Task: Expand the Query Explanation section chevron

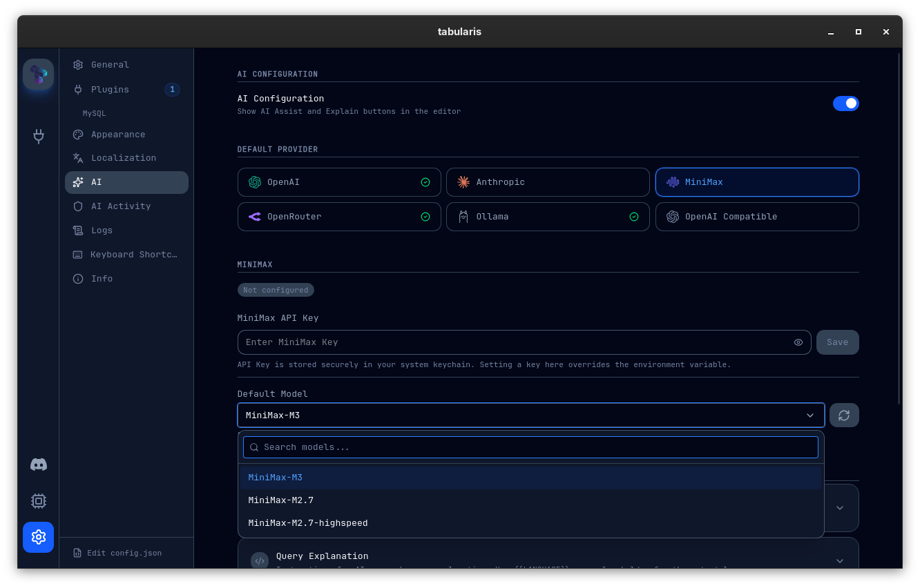Action: (840, 561)
